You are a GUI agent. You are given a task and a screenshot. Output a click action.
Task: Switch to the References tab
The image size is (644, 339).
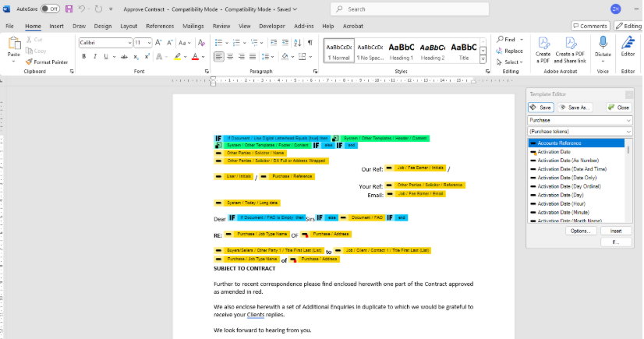(x=160, y=26)
